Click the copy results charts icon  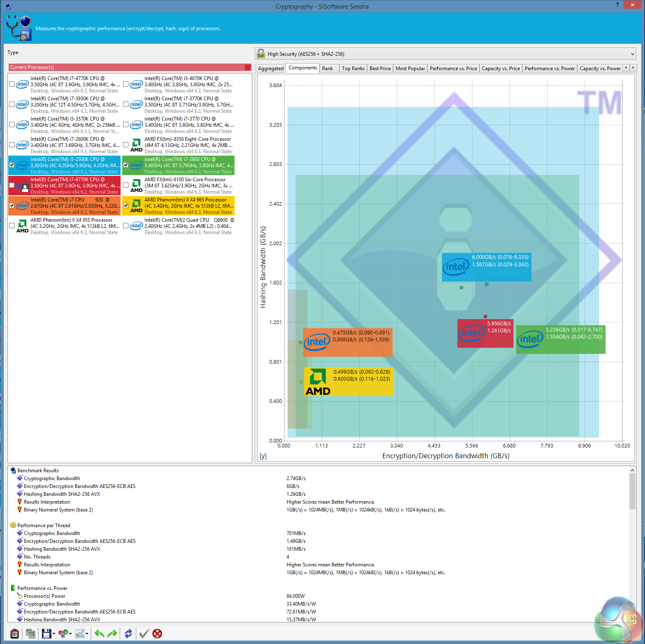(30, 634)
